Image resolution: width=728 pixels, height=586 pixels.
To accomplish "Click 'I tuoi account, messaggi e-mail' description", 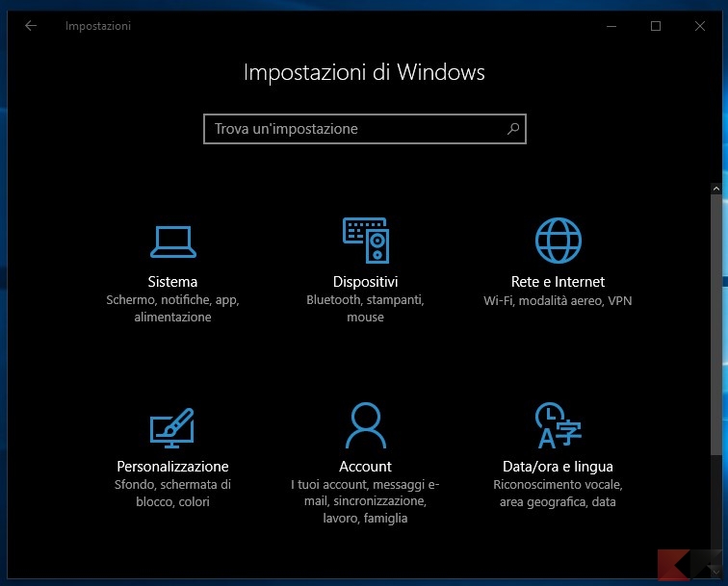I will tap(365, 501).
